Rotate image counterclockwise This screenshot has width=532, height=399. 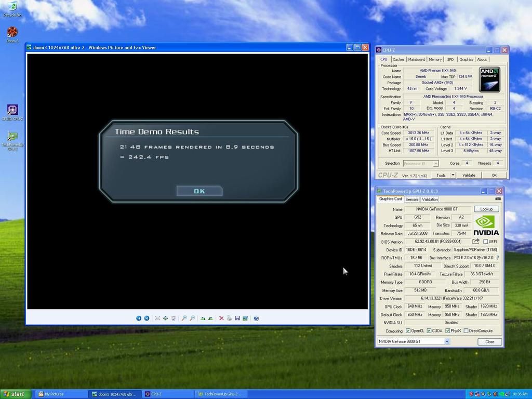tap(211, 318)
